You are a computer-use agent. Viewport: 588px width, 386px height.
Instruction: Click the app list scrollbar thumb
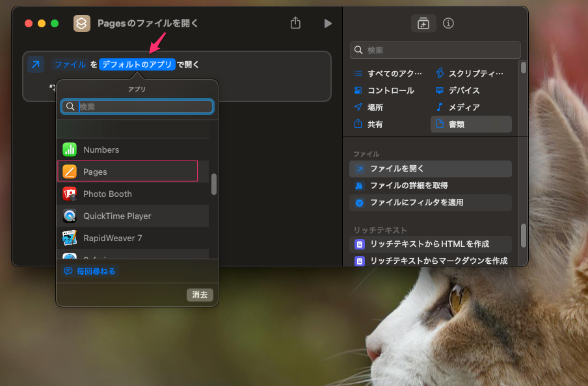tap(213, 184)
